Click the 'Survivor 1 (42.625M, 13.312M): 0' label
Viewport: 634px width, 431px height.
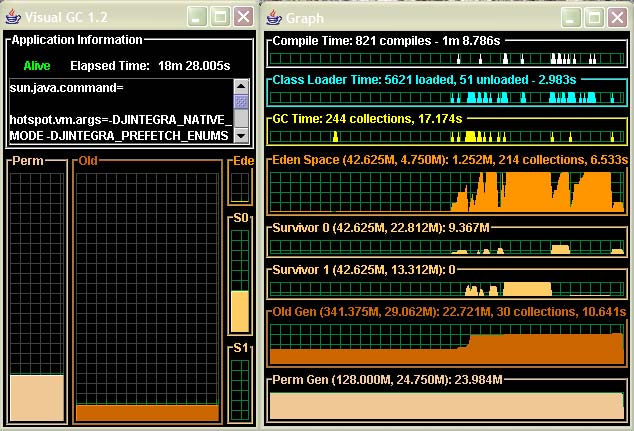(x=364, y=270)
